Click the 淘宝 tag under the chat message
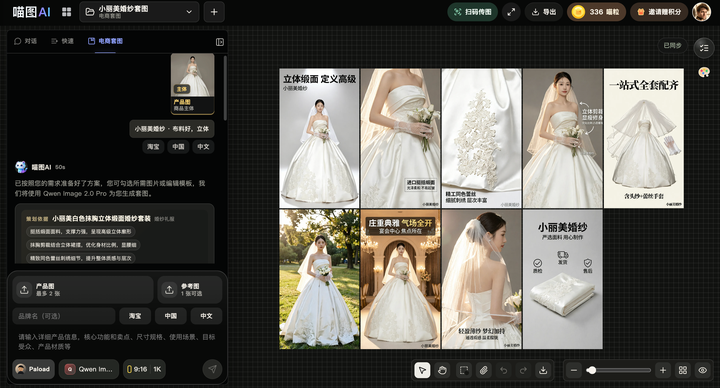 (153, 147)
